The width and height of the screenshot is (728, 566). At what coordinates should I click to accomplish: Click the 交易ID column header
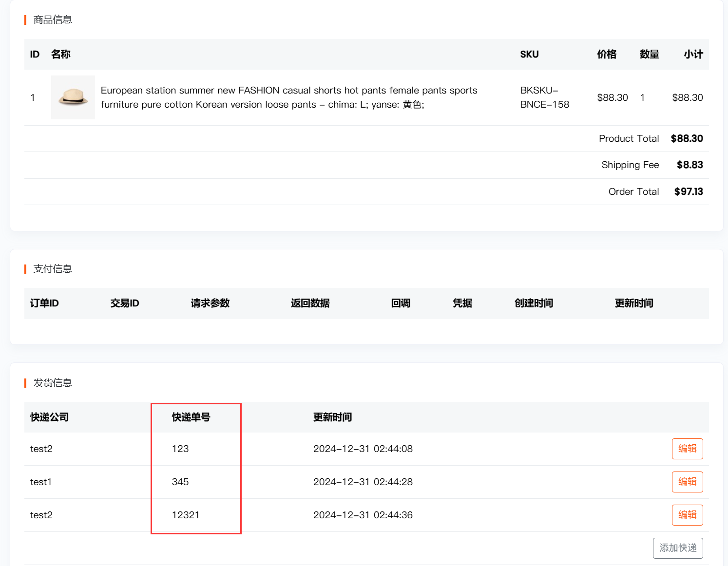click(125, 303)
